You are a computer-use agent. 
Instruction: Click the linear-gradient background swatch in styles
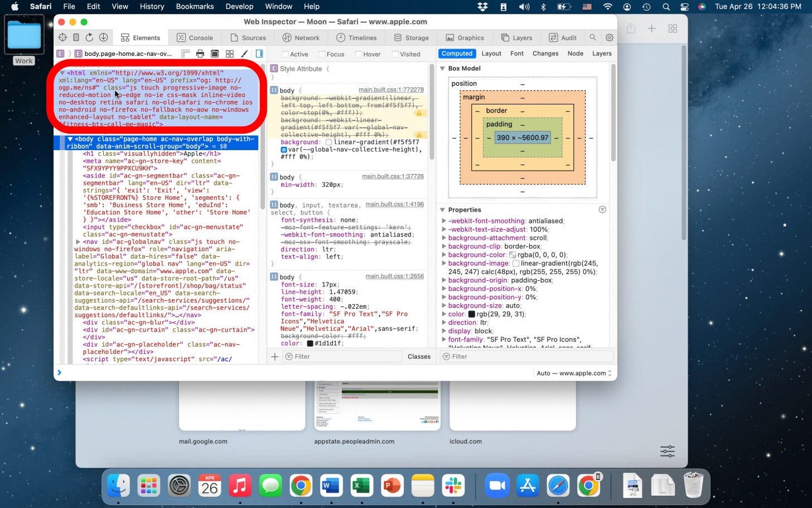coord(328,142)
